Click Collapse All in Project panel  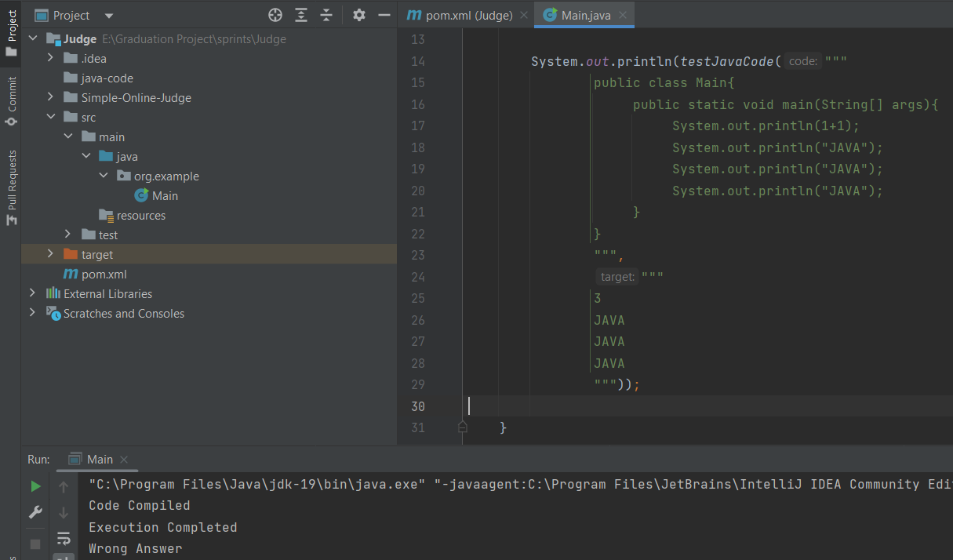click(x=327, y=15)
